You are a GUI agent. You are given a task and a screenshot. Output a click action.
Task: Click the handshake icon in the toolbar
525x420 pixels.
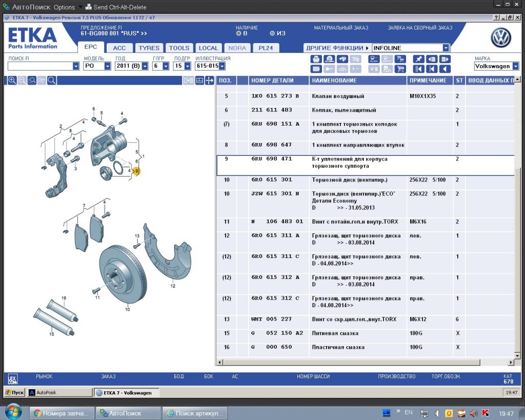click(342, 59)
